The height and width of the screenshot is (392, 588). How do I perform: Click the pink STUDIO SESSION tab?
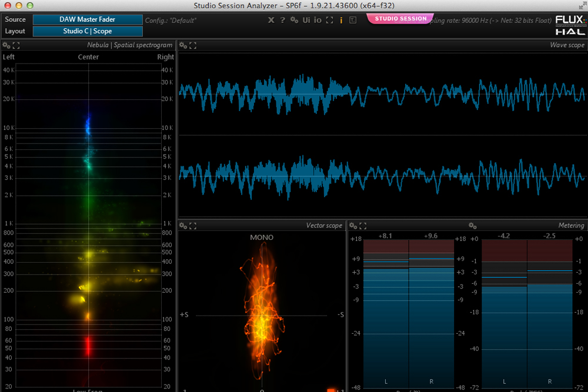[400, 19]
